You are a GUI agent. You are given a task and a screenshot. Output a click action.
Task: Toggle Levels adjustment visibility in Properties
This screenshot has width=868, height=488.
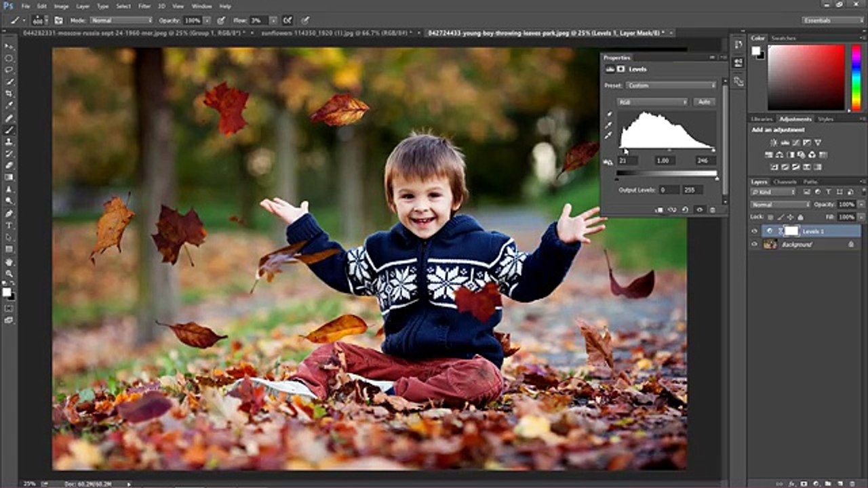click(x=699, y=210)
